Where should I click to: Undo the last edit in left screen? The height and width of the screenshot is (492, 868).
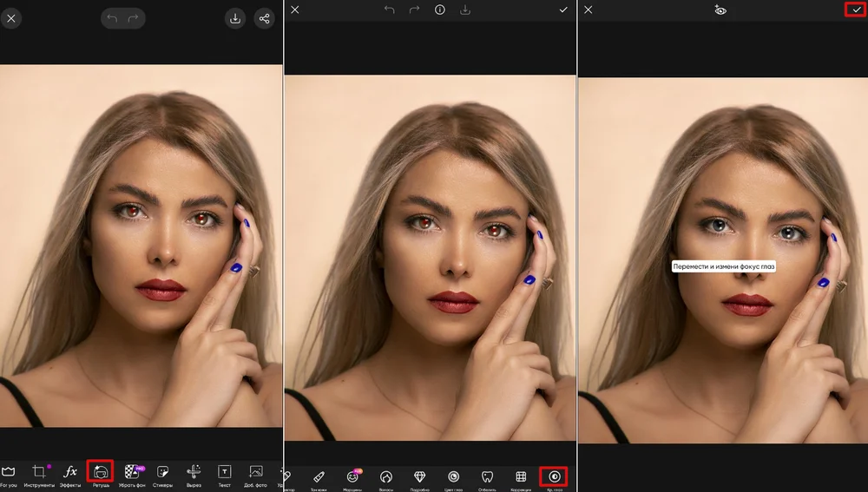point(112,19)
